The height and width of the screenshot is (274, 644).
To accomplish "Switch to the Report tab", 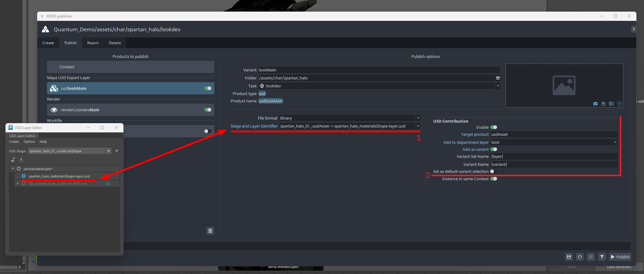I will pyautogui.click(x=93, y=43).
